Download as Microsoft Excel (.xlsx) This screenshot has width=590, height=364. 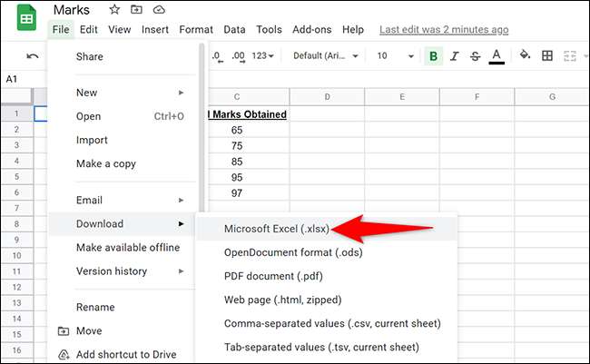tap(327, 229)
